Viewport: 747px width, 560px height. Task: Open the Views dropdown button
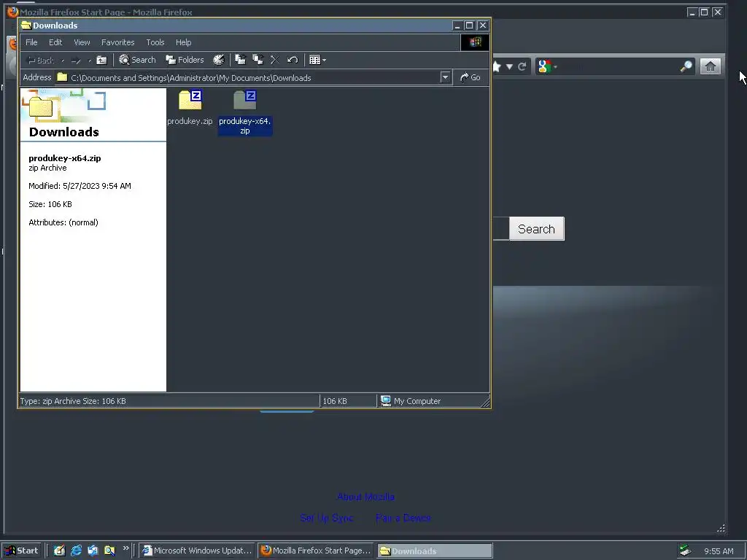coord(317,60)
